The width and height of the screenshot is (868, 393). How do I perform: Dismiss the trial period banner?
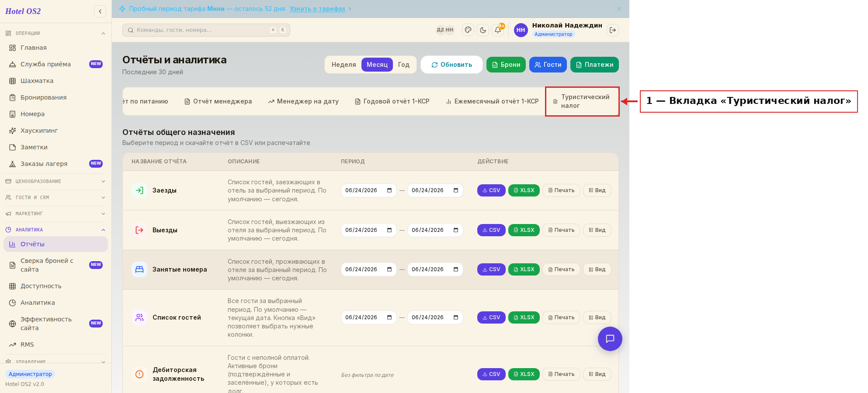pyautogui.click(x=619, y=9)
